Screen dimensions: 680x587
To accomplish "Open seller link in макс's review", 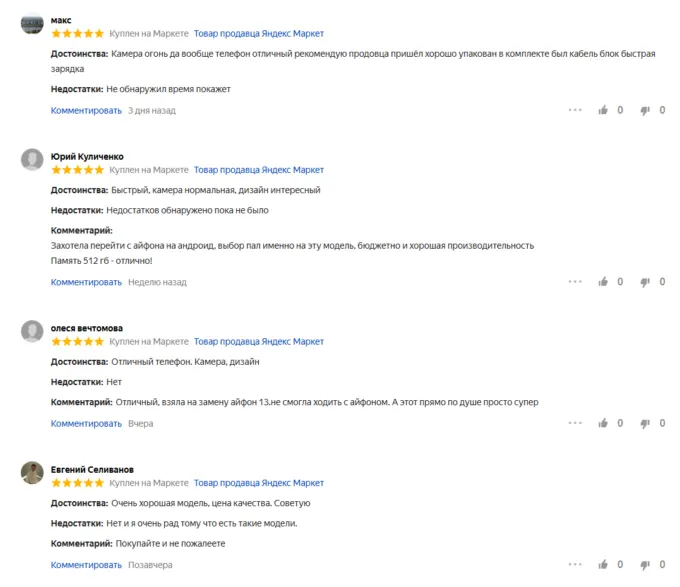I will pos(259,33).
